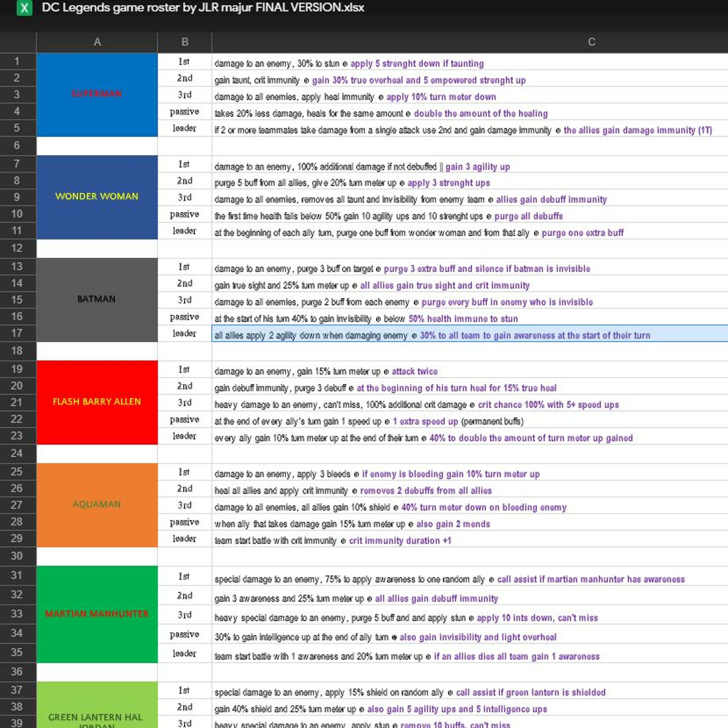Select row 17 header

[x=18, y=333]
